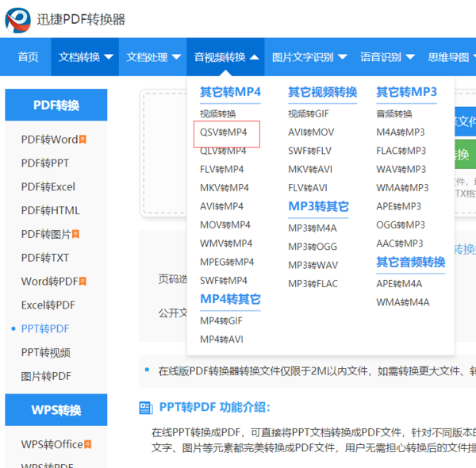Open MP3转FLAC converter
The width and height of the screenshot is (476, 468).
tap(313, 283)
